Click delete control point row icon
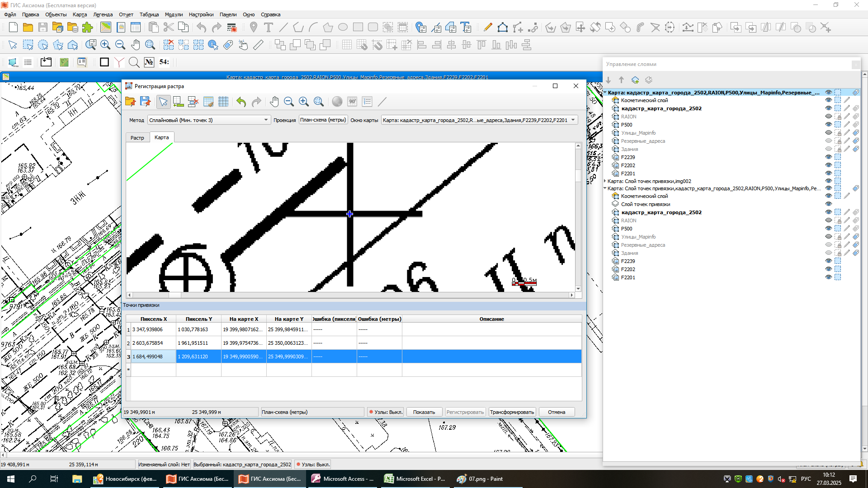The height and width of the screenshot is (488, 868). (x=193, y=102)
